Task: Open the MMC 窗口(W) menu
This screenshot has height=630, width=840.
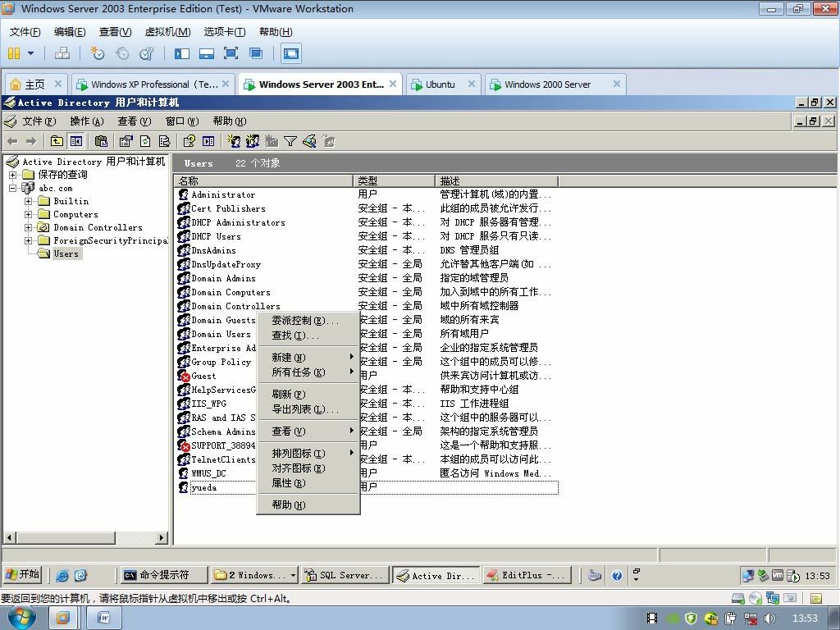Action: click(x=182, y=121)
